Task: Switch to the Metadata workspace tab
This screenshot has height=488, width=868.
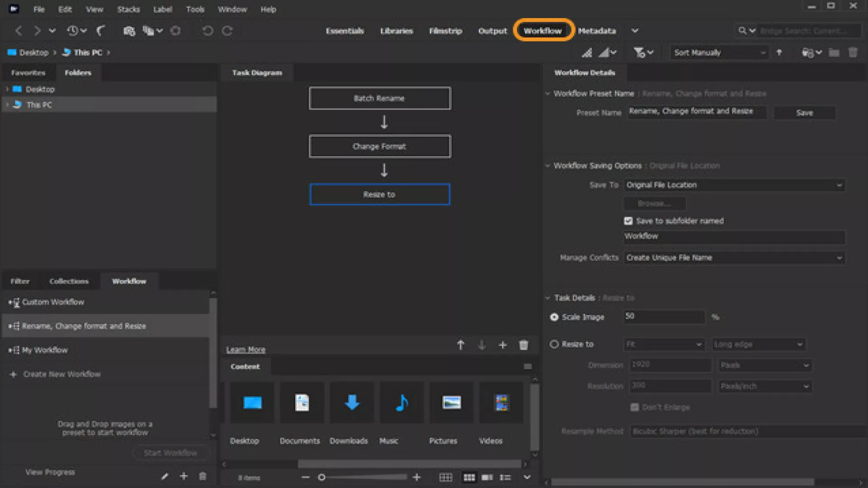Action: point(597,31)
